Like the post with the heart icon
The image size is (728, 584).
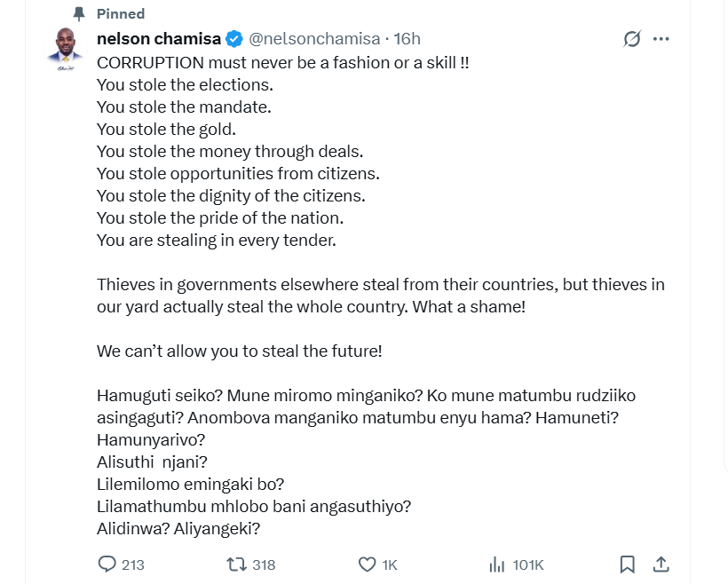point(367,564)
